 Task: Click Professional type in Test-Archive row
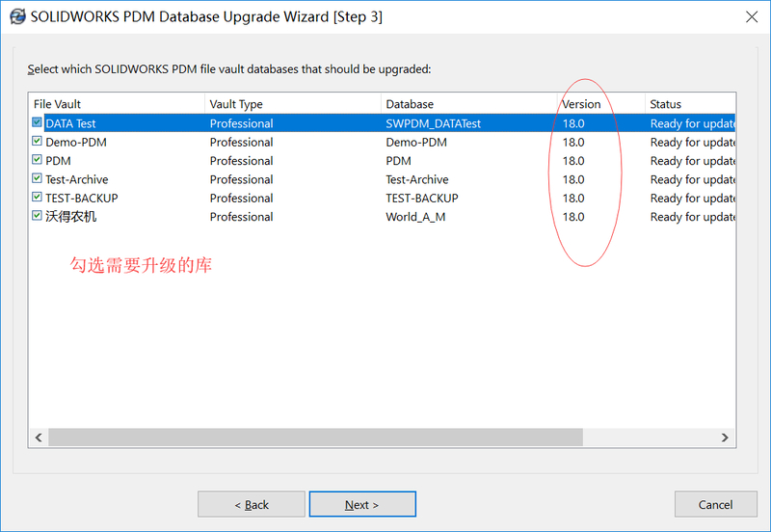[x=242, y=179]
